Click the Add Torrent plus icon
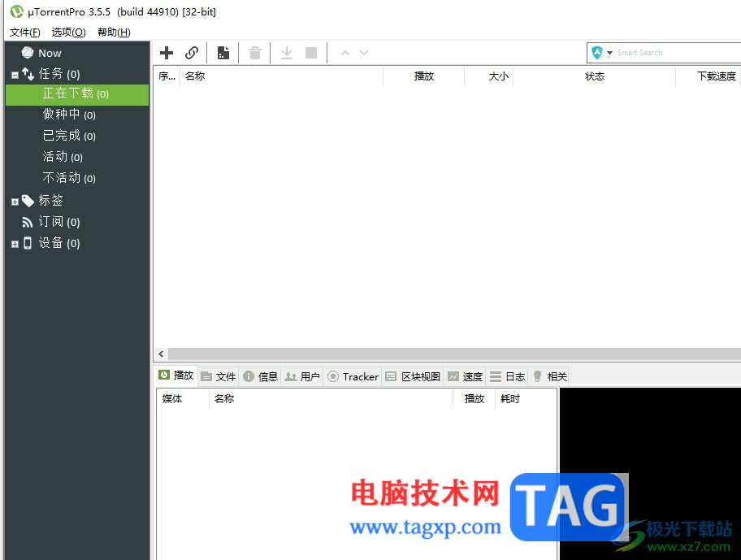This screenshot has width=741, height=560. click(x=167, y=53)
